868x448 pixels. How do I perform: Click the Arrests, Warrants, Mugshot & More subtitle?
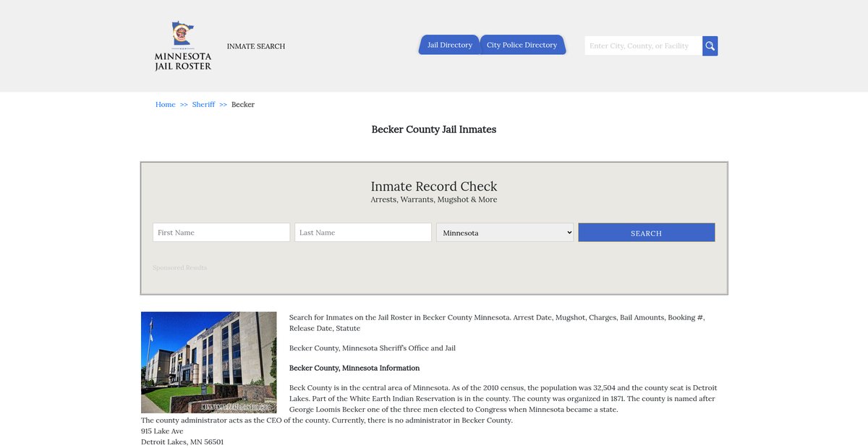click(x=434, y=200)
